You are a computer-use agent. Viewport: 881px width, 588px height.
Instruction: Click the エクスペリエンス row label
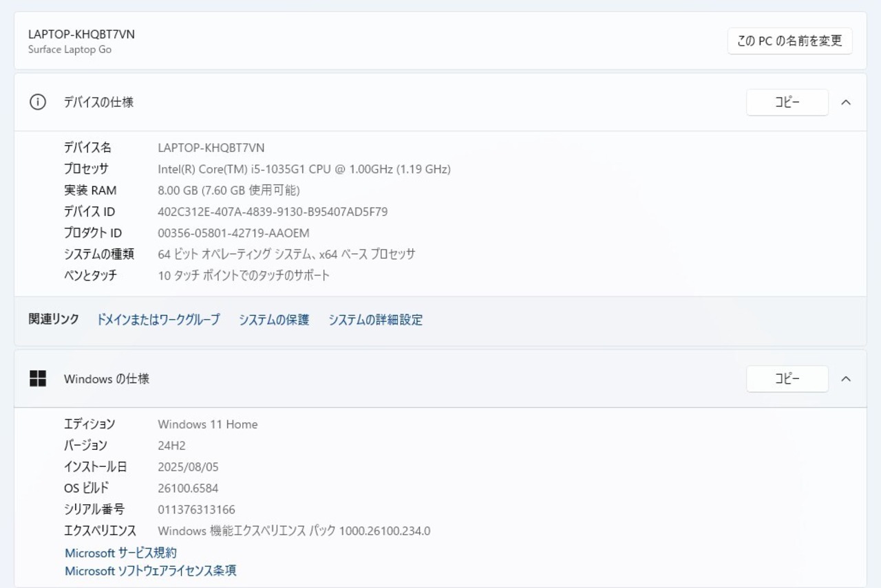[x=100, y=530]
